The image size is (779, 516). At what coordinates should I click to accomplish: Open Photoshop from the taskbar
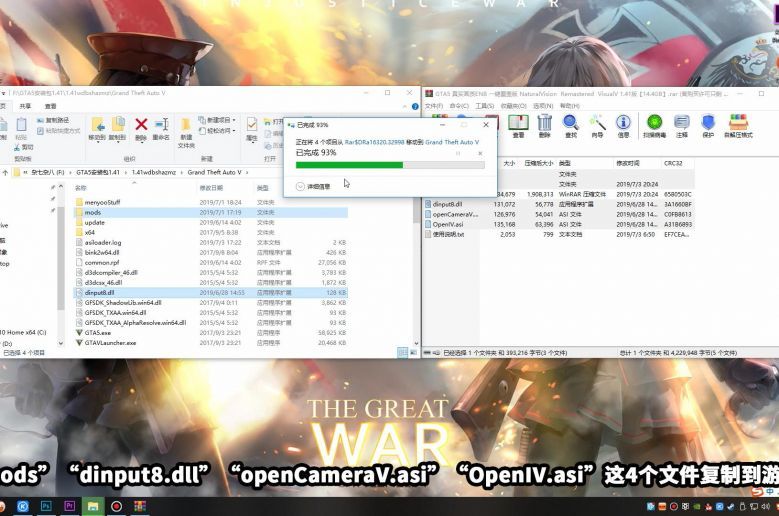46,506
